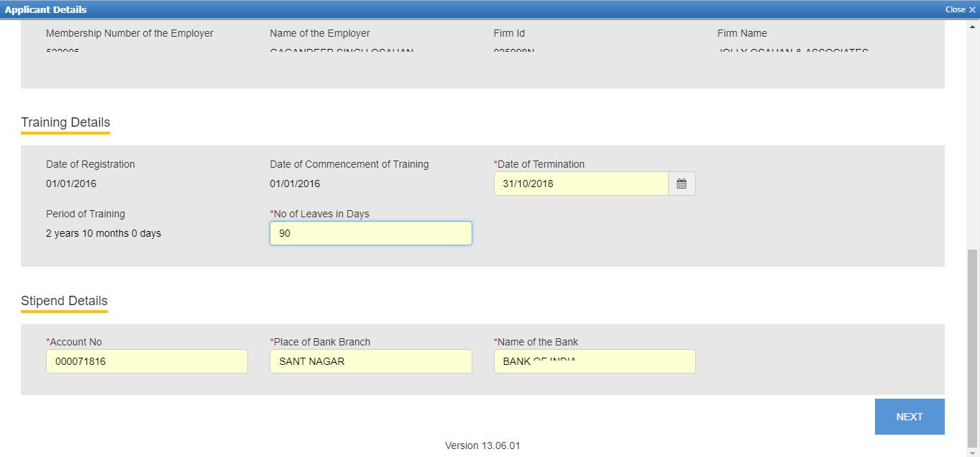The image size is (980, 457).
Task: Select the Place of Bank Branch field
Action: point(370,361)
